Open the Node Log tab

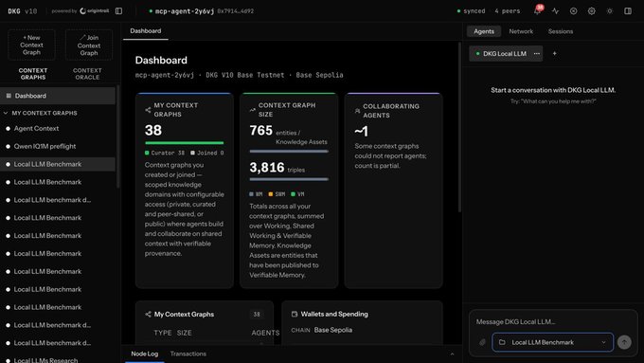145,354
